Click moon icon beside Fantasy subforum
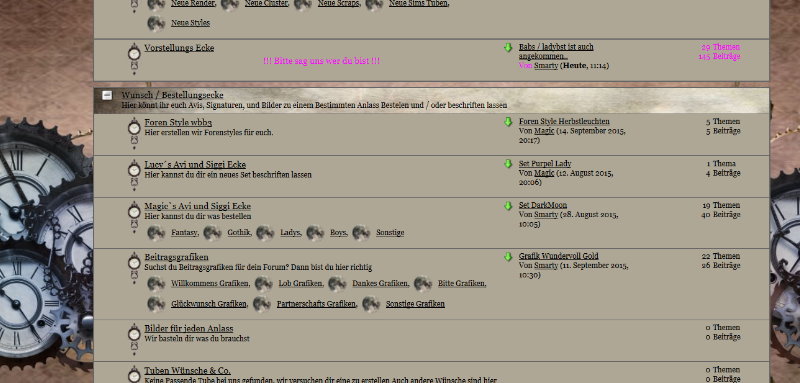 [x=156, y=233]
